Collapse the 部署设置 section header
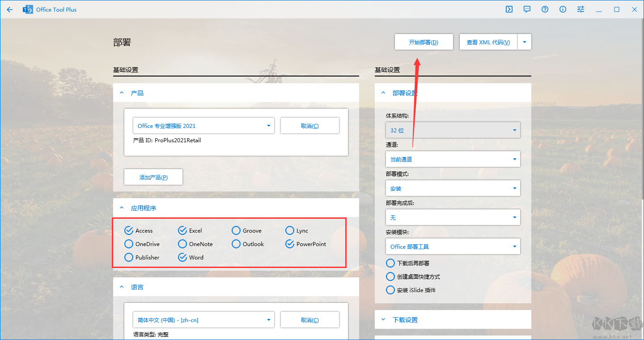This screenshot has width=644, height=340. coord(383,93)
